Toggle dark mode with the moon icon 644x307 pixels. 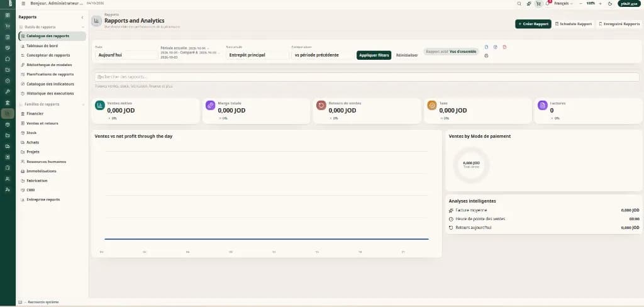(x=610, y=3)
